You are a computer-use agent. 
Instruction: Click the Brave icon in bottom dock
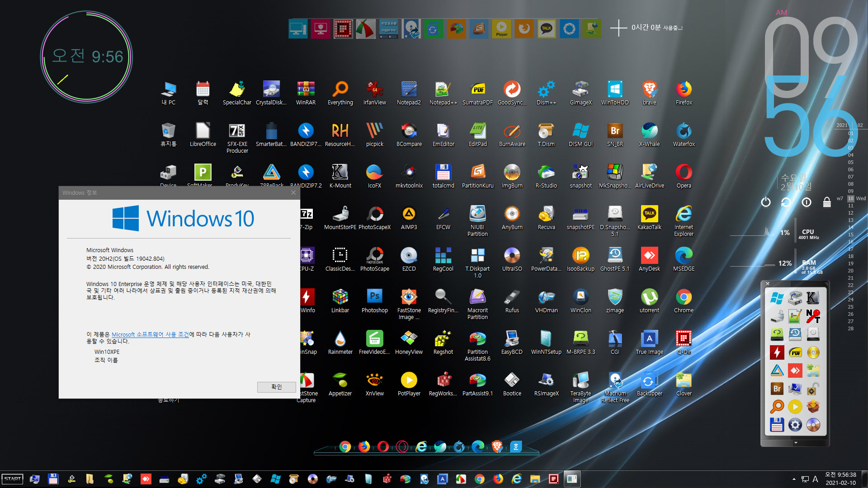coord(497,447)
